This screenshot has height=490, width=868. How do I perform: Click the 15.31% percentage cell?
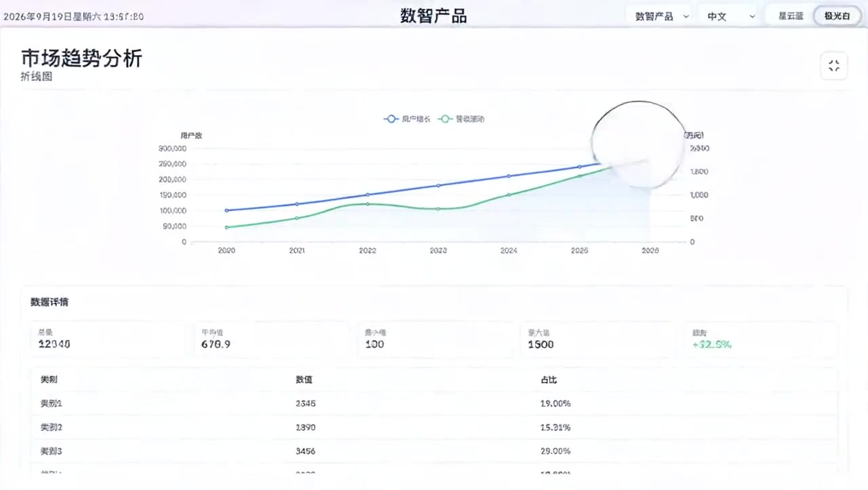[555, 428]
